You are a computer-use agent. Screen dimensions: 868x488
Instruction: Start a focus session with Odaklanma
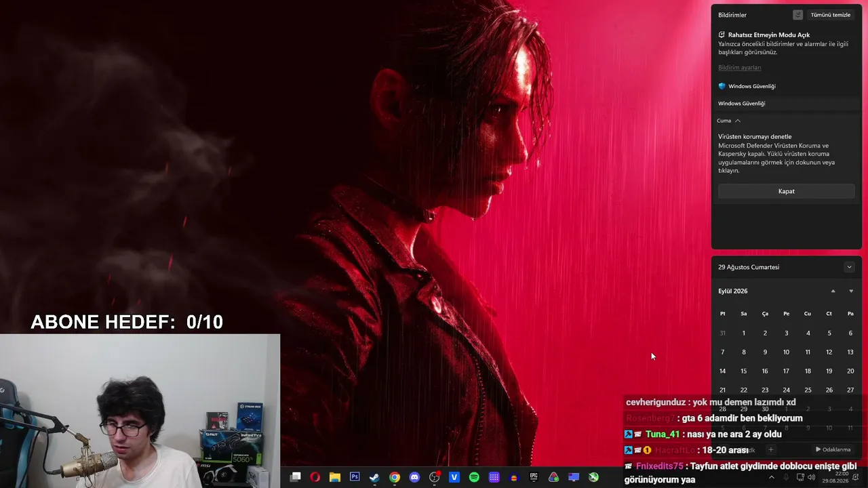click(x=833, y=449)
